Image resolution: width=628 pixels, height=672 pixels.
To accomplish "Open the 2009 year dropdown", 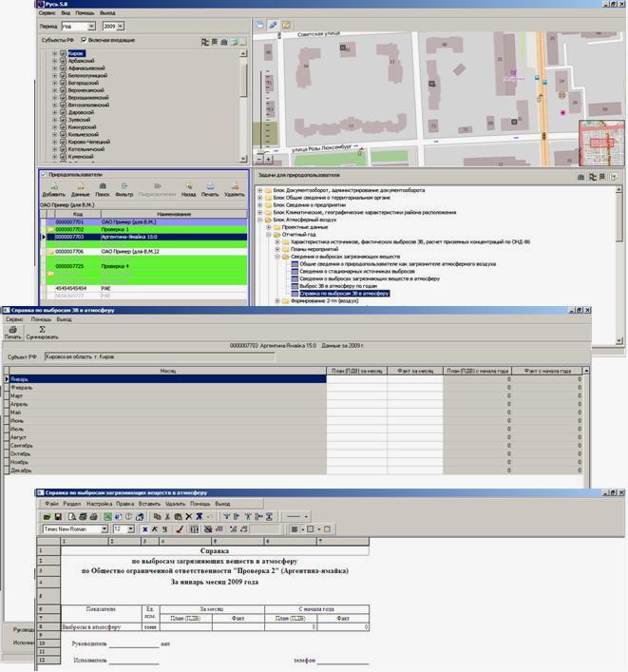I will click(x=121, y=27).
